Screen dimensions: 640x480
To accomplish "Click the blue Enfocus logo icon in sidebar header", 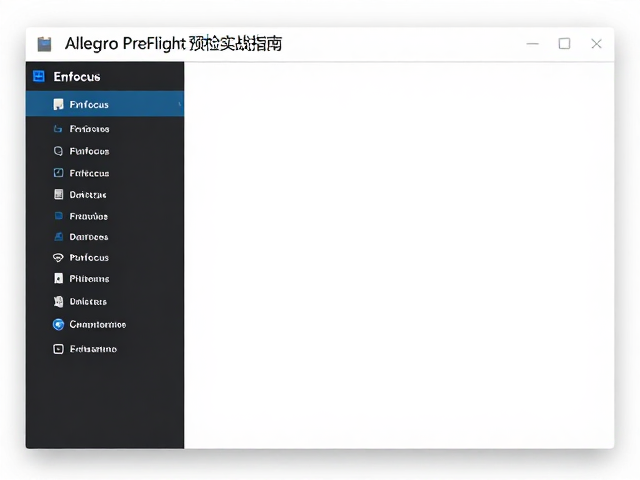I will point(39,76).
